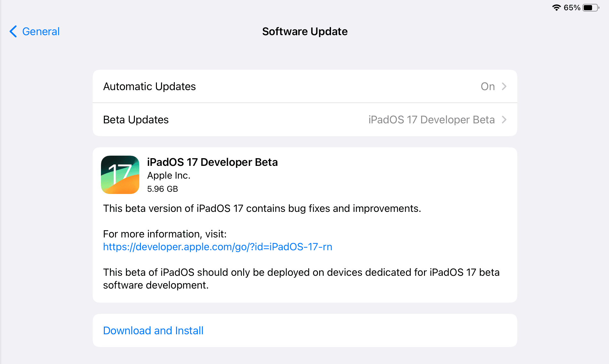Click the iPadOS 17 Developer Beta value text

click(x=431, y=120)
